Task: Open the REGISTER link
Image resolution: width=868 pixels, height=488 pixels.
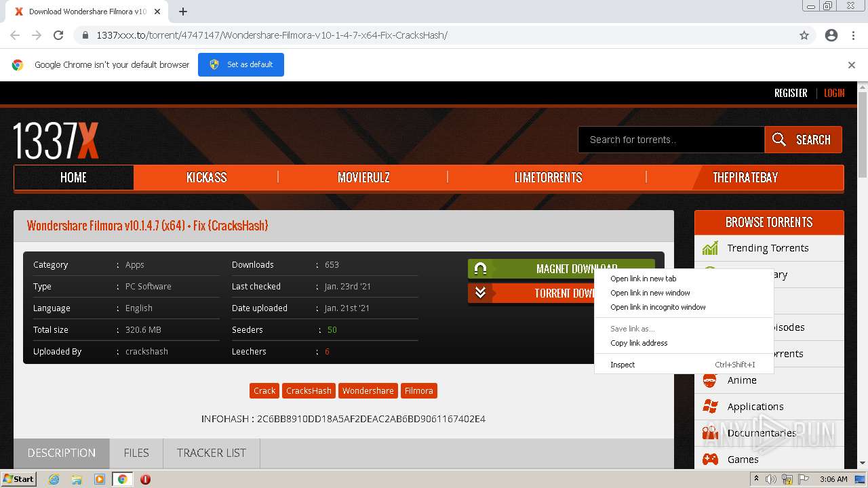Action: pos(791,93)
